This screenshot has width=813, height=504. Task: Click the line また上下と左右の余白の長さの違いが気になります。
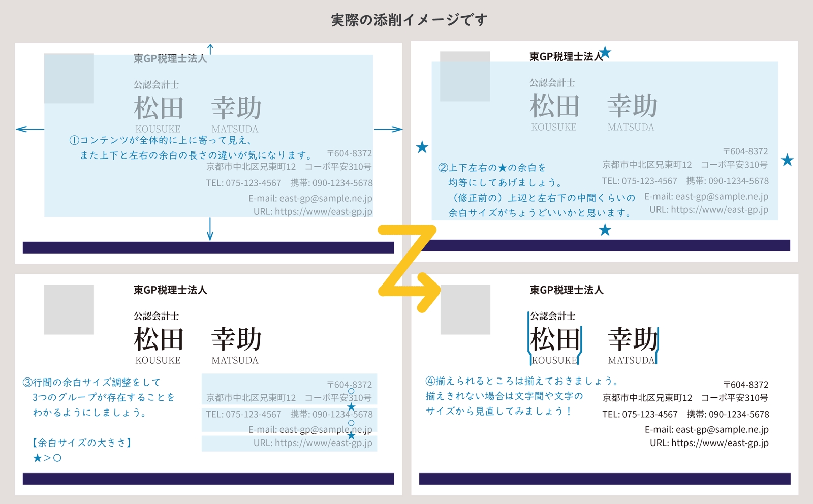tap(196, 155)
